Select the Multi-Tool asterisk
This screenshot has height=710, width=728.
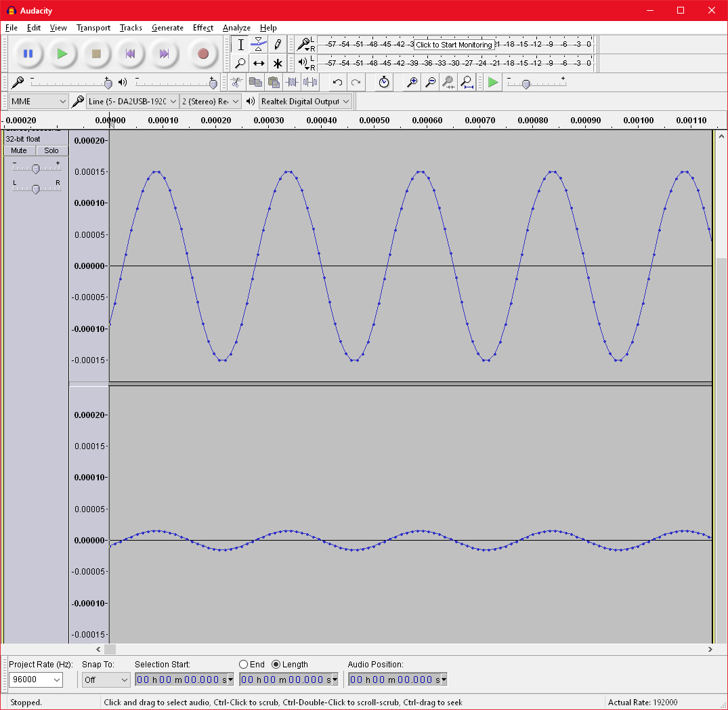277,63
